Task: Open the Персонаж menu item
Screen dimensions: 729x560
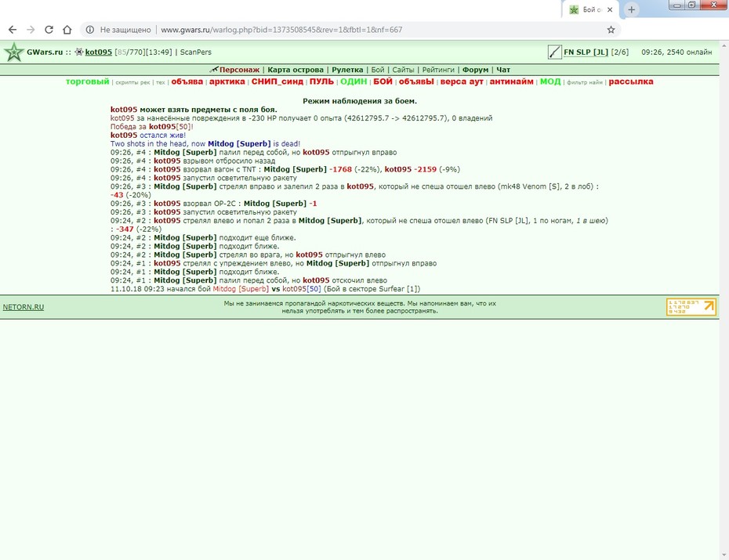Action: point(239,70)
